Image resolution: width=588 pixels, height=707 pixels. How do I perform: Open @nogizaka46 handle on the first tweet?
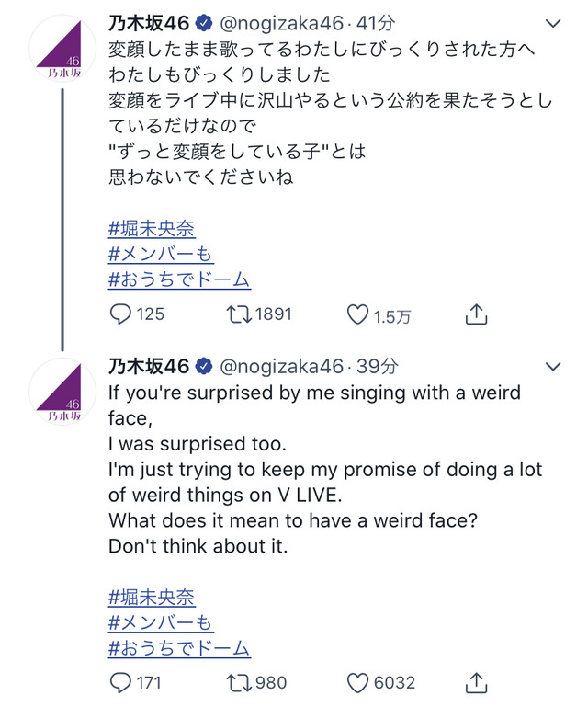[x=282, y=23]
